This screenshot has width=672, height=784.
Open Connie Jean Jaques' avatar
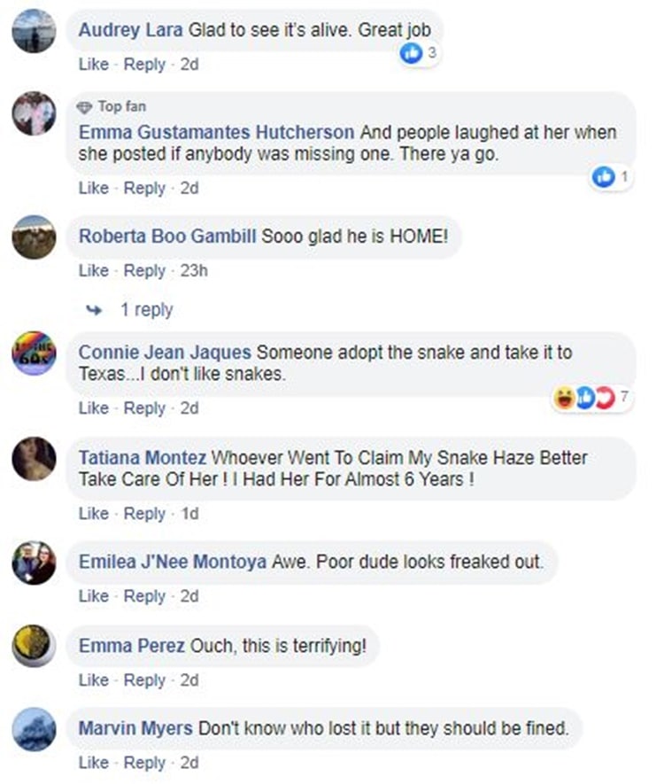pyautogui.click(x=35, y=354)
